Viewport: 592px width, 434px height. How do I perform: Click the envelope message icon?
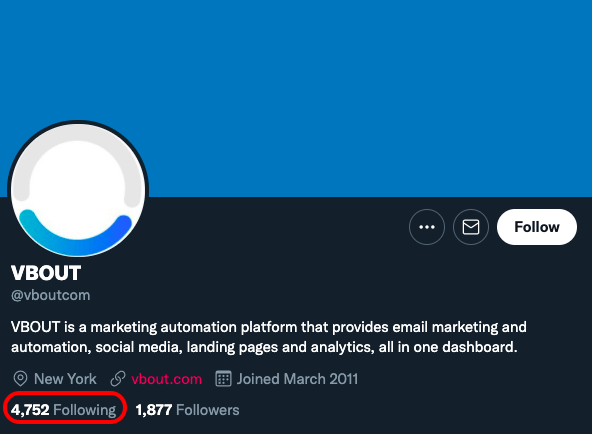[471, 227]
